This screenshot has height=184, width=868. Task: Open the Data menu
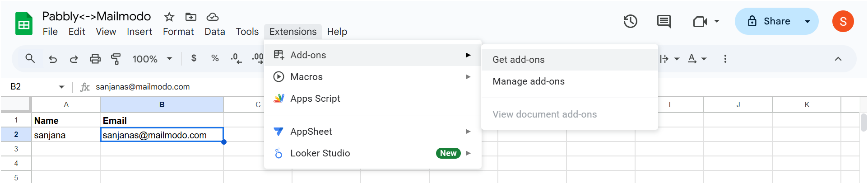[215, 32]
